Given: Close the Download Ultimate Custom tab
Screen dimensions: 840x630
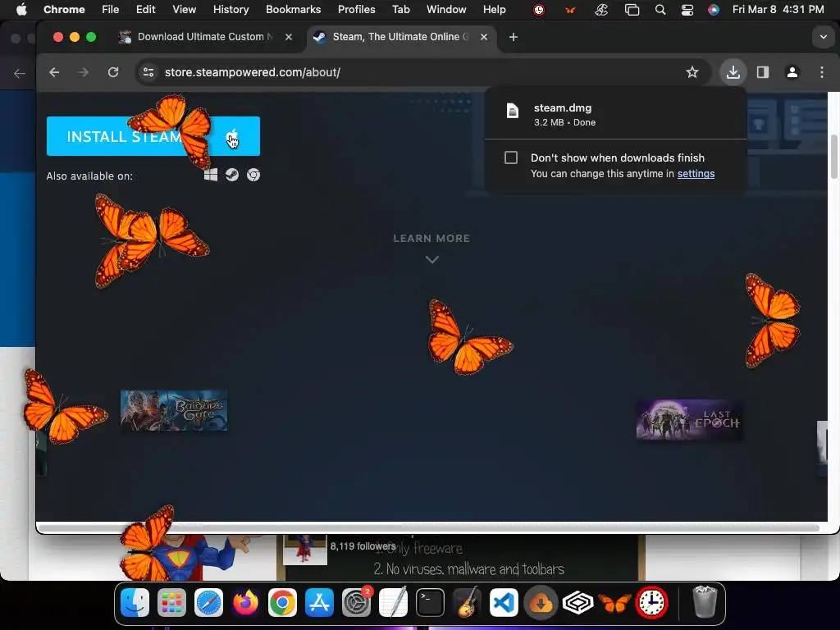Looking at the screenshot, I should point(289,37).
